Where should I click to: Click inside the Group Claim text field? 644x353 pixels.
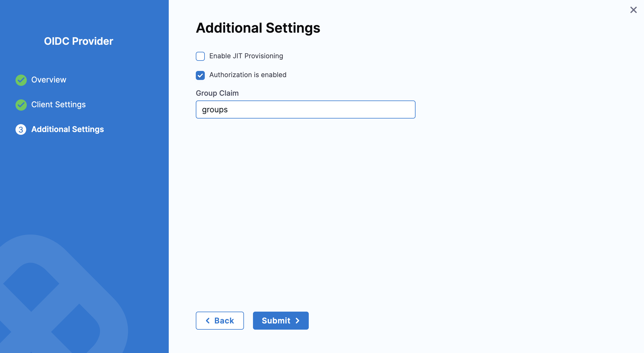point(305,110)
